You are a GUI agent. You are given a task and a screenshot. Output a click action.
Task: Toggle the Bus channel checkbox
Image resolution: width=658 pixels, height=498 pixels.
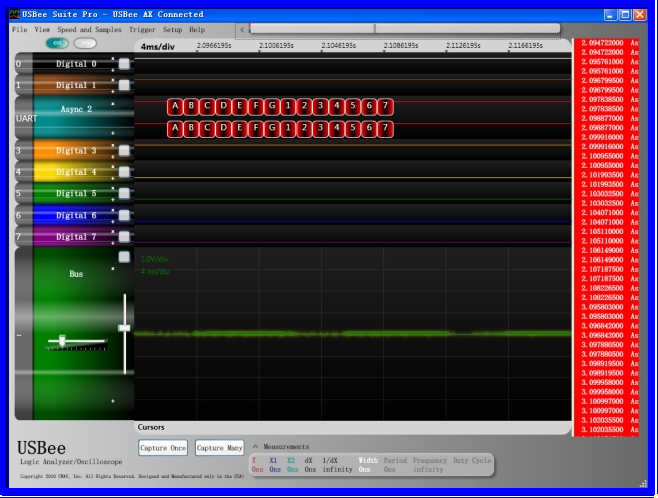(x=124, y=257)
